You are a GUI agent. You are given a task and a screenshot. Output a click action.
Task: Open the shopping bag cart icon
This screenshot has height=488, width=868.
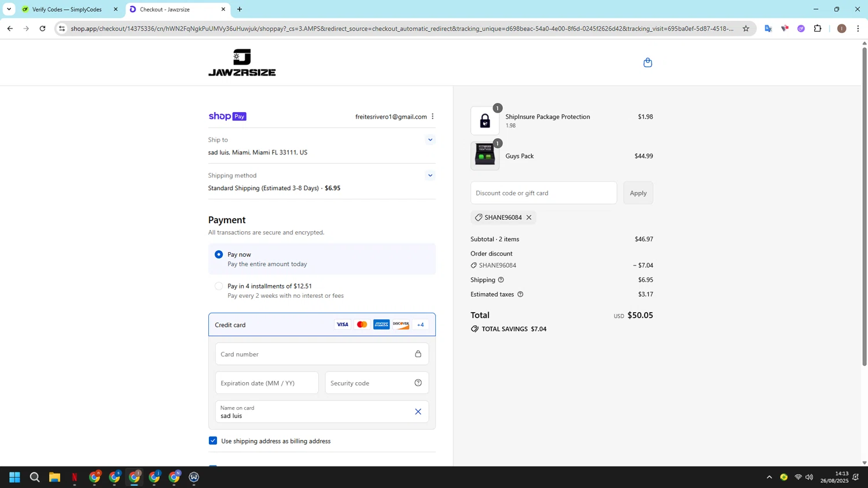coord(648,62)
